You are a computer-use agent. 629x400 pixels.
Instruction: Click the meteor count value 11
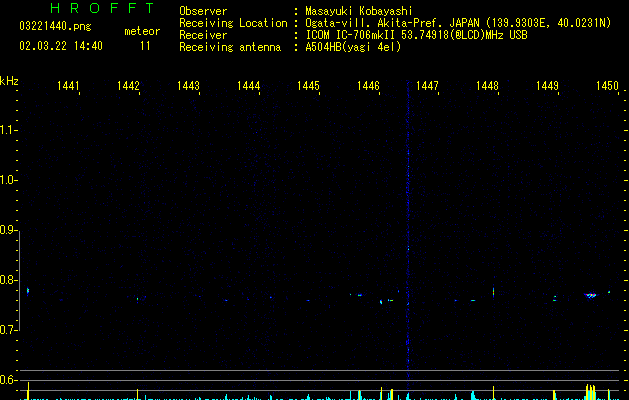pos(145,46)
